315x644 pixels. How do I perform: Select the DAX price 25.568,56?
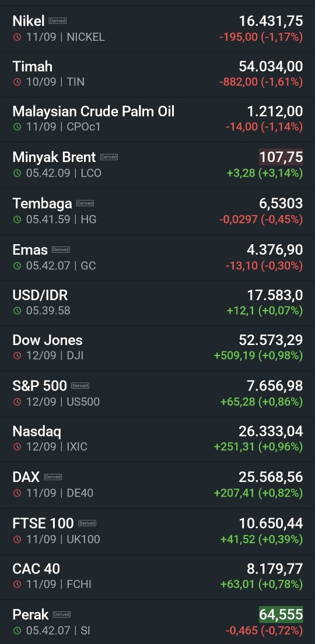pos(271,477)
